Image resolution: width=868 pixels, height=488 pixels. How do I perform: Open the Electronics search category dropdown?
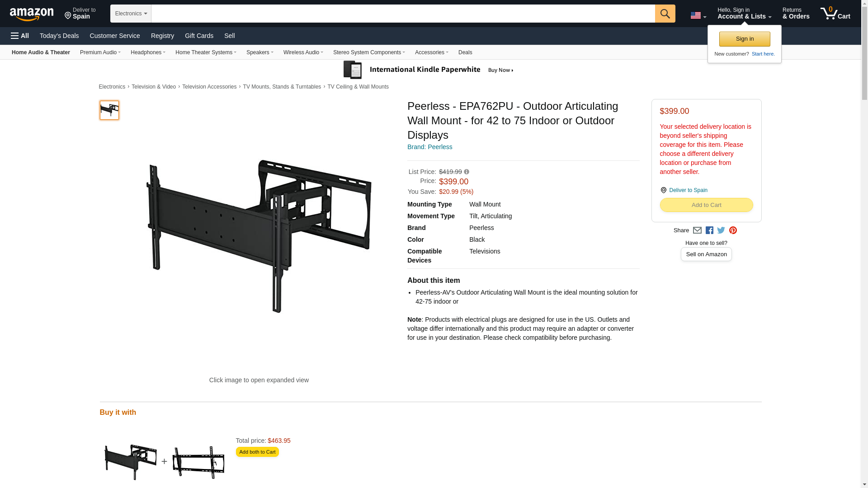coord(131,14)
